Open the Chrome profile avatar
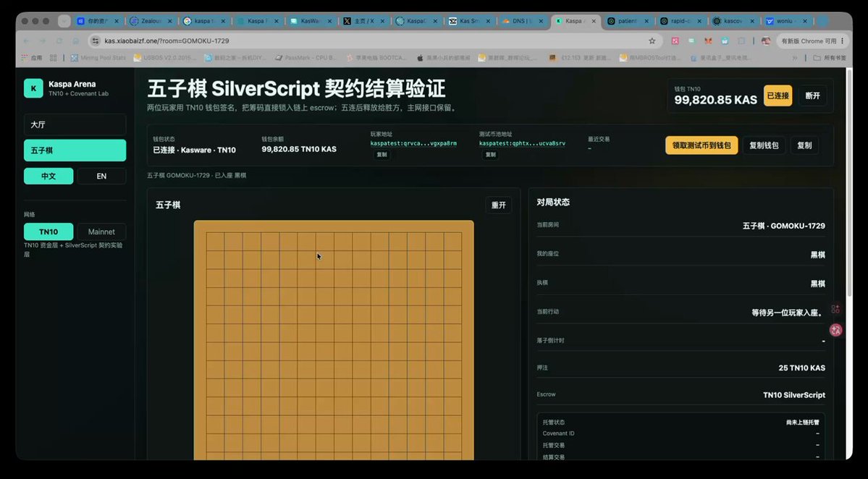868x479 pixels. pos(766,41)
